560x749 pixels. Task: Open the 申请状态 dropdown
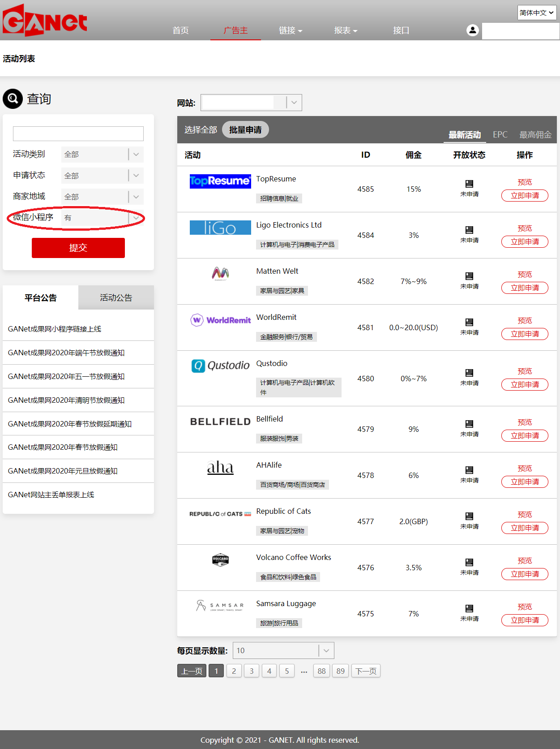103,175
